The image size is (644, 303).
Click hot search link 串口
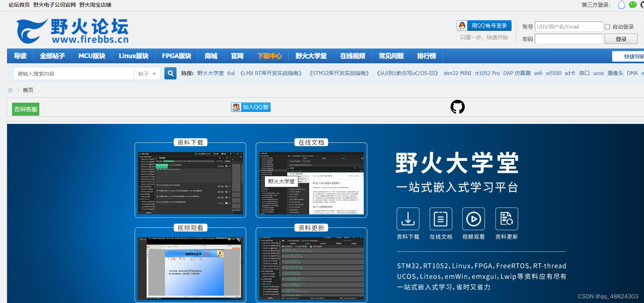pyautogui.click(x=584, y=73)
